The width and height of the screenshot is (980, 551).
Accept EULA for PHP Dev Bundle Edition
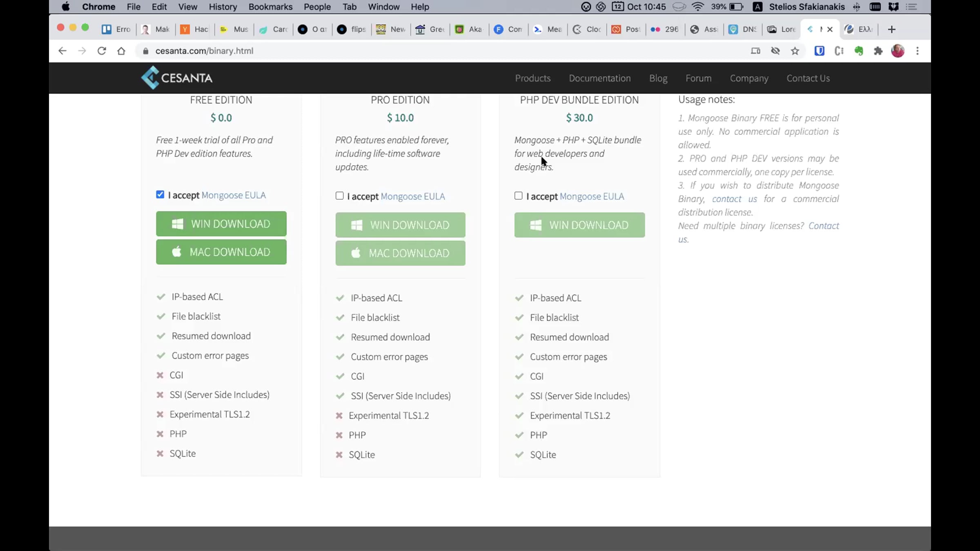pyautogui.click(x=518, y=196)
